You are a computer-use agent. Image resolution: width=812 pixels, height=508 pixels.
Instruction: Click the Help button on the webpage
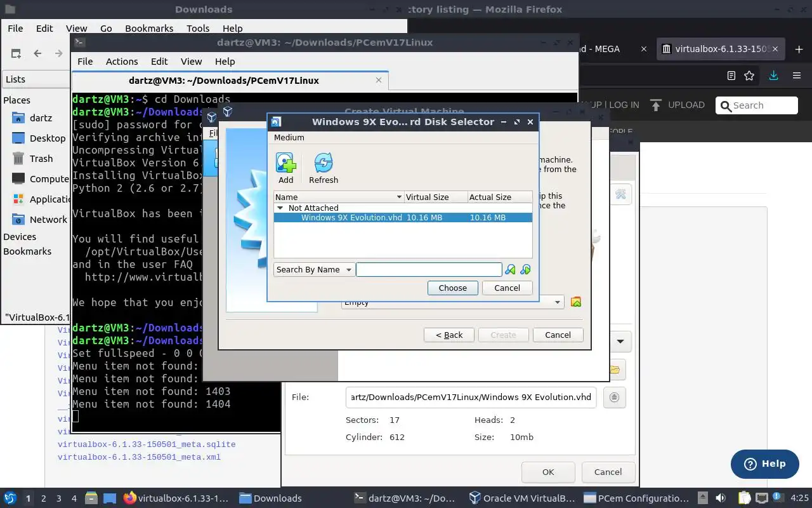[764, 464]
